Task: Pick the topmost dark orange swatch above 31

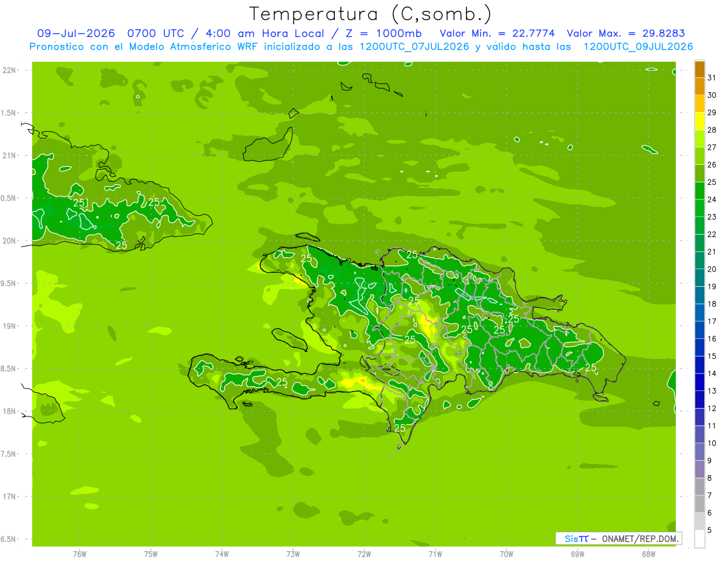Action: 699,69
